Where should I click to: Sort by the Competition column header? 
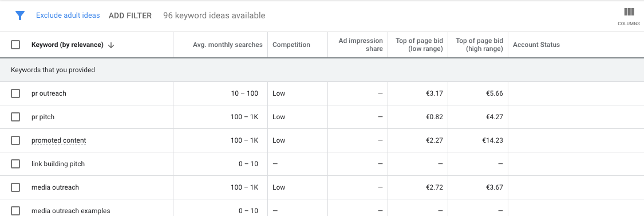pos(291,45)
